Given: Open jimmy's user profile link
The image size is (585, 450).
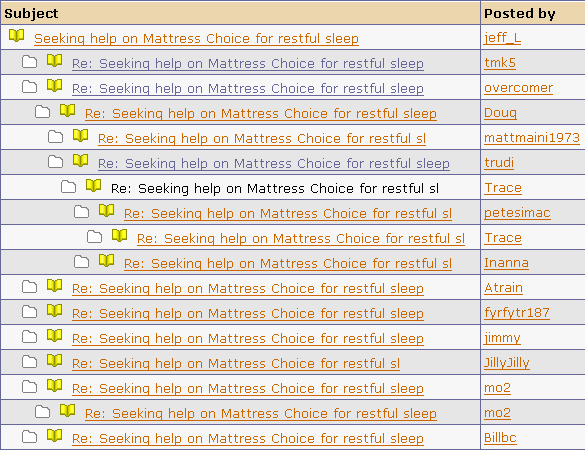Looking at the screenshot, I should 502,338.
